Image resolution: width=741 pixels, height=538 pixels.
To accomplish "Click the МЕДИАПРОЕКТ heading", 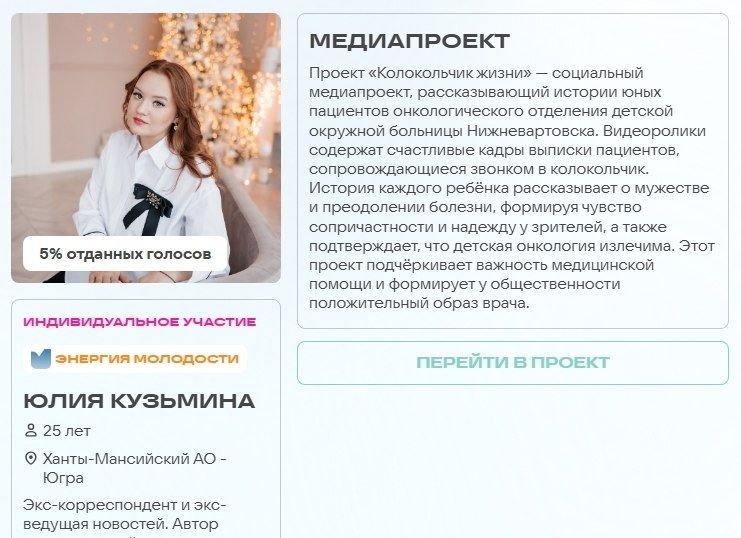I will click(409, 41).
